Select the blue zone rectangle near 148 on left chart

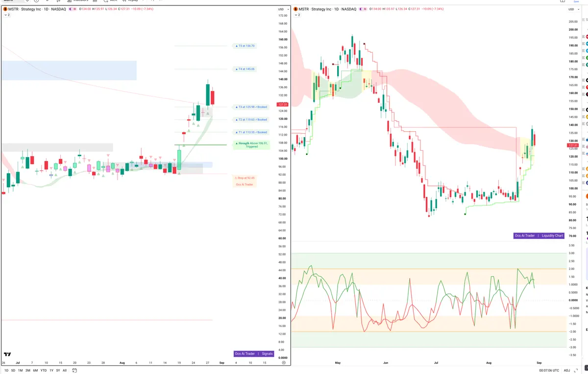[x=69, y=70]
